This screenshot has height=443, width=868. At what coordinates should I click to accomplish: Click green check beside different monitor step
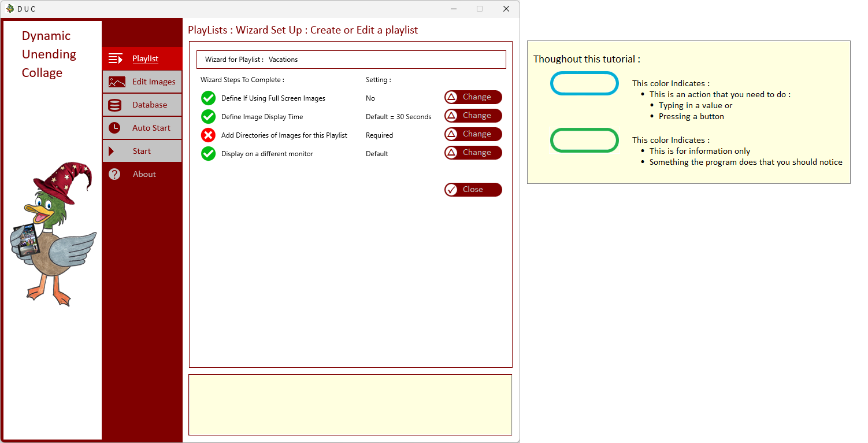pyautogui.click(x=208, y=154)
